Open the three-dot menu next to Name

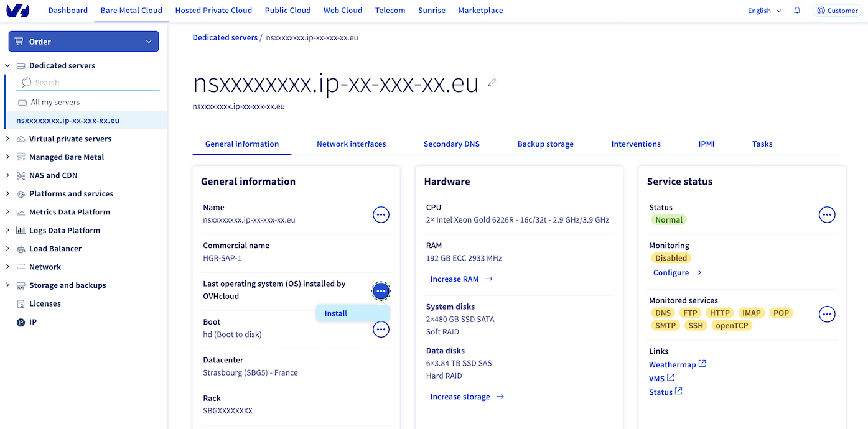pyautogui.click(x=381, y=215)
